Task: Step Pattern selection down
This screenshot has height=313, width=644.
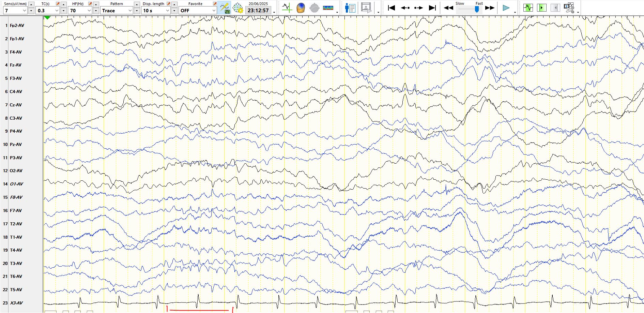Action: [137, 11]
